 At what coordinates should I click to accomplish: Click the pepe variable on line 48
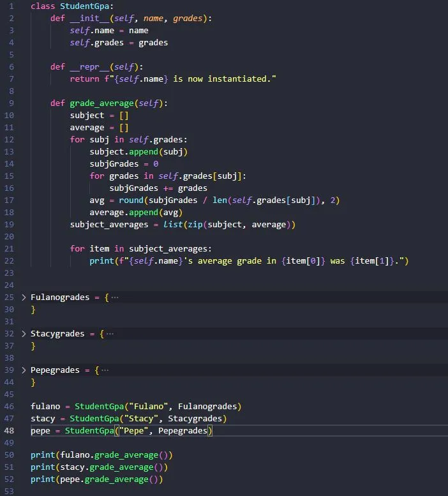pos(40,431)
